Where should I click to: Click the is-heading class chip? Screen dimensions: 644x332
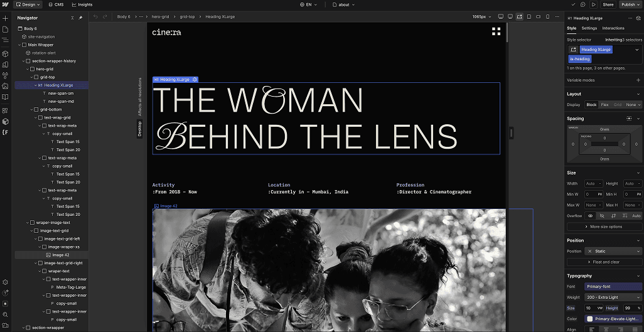click(x=580, y=59)
